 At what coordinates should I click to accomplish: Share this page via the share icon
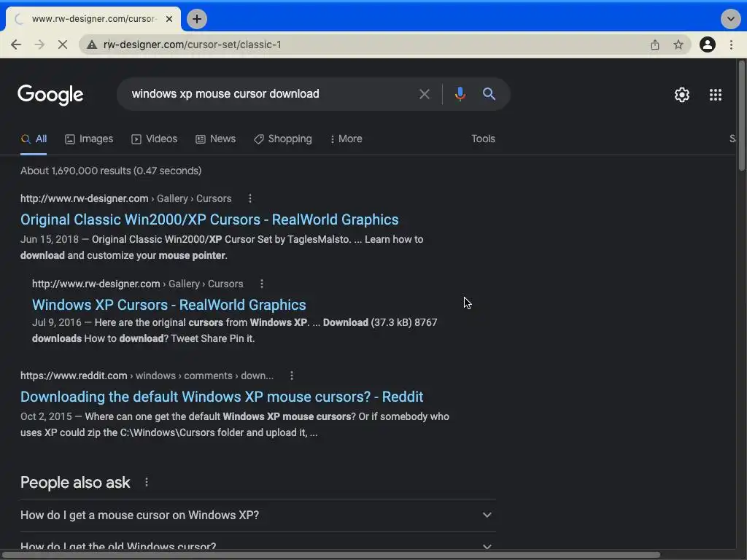tap(655, 44)
